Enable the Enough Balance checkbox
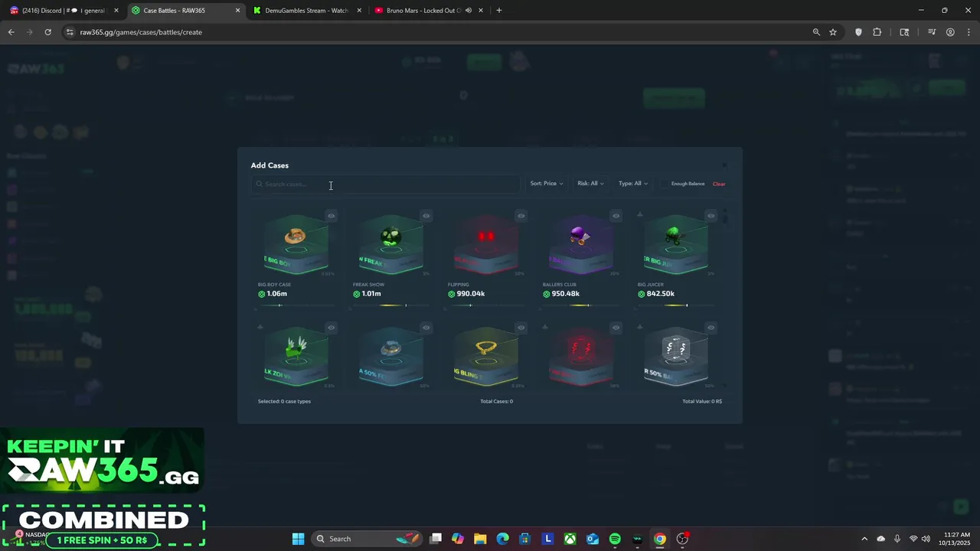Screen dimensions: 980x551 pyautogui.click(x=665, y=184)
